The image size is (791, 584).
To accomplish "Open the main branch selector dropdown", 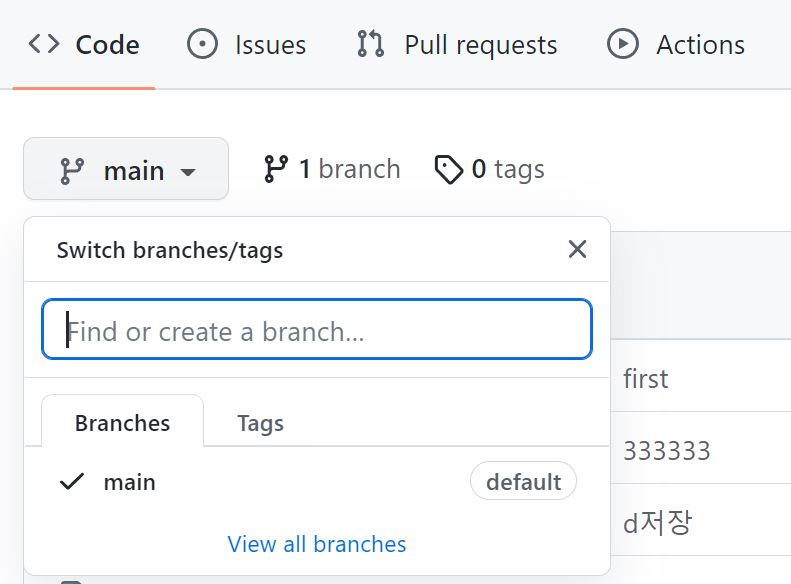I will tap(126, 169).
